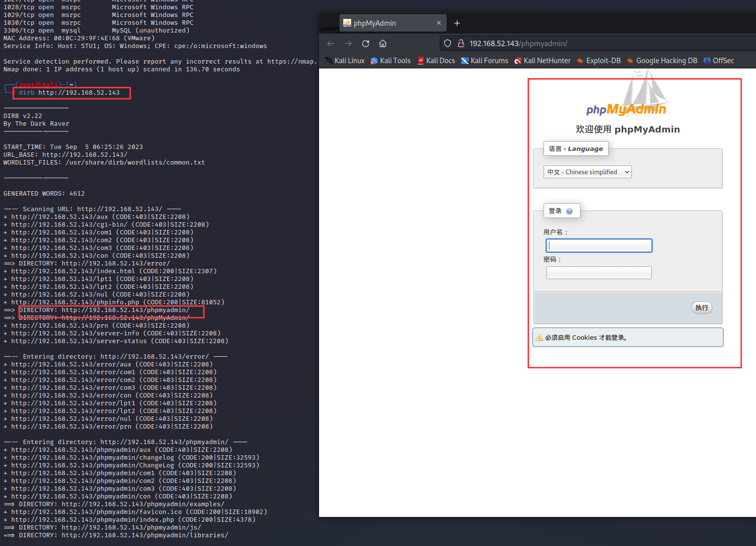
Task: Click the phpmyadmin/examples DIRECTORY line
Action: click(114, 504)
